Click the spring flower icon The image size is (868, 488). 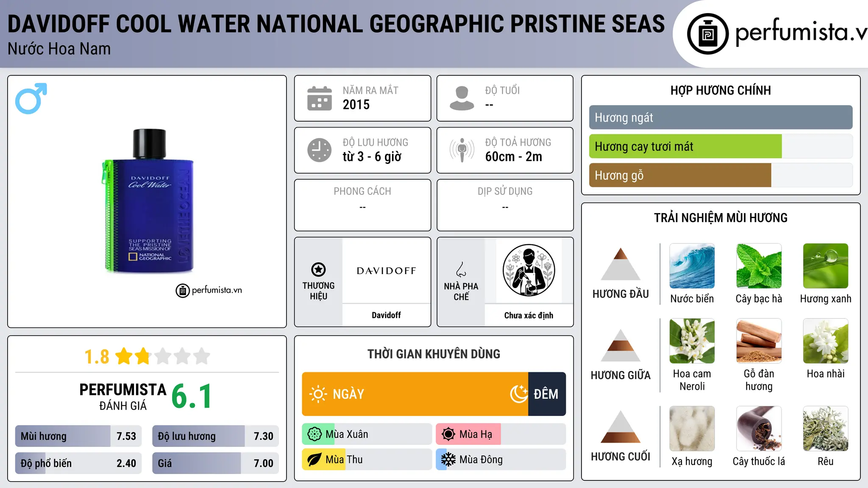click(314, 434)
